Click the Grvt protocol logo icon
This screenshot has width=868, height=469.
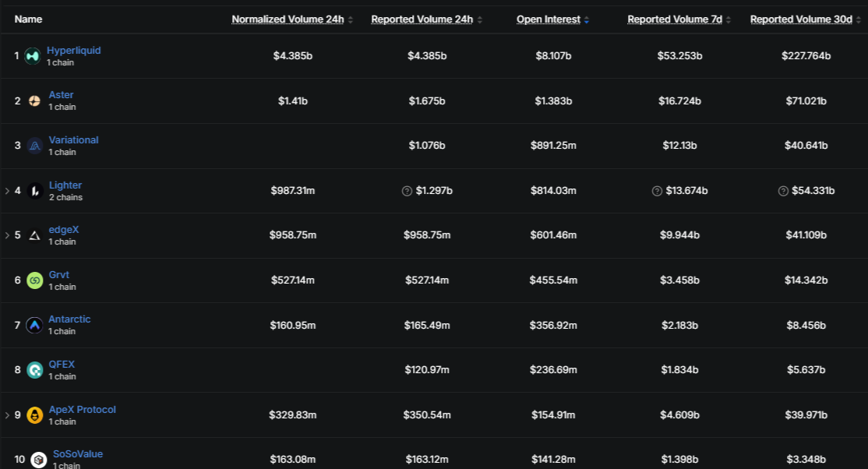pos(34,280)
